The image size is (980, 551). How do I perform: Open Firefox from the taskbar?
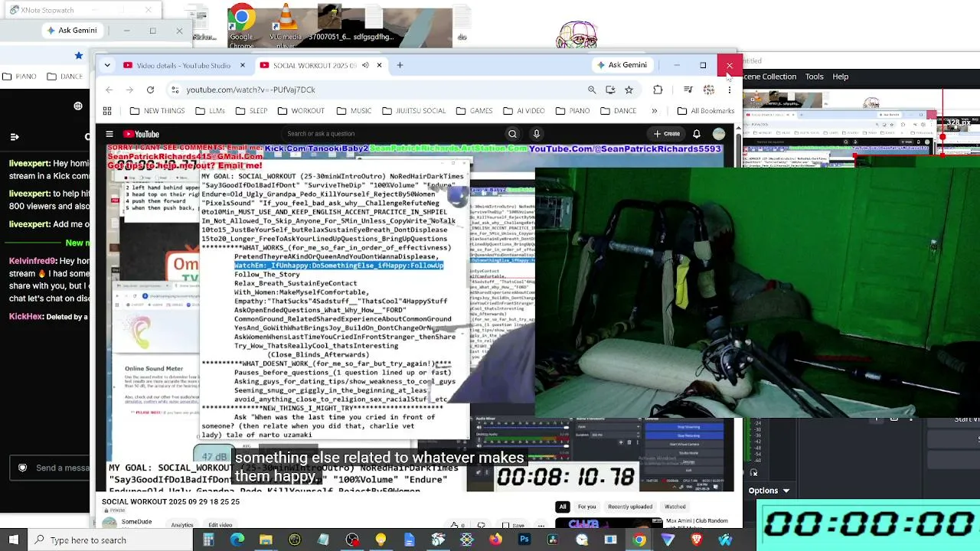pyautogui.click(x=495, y=540)
